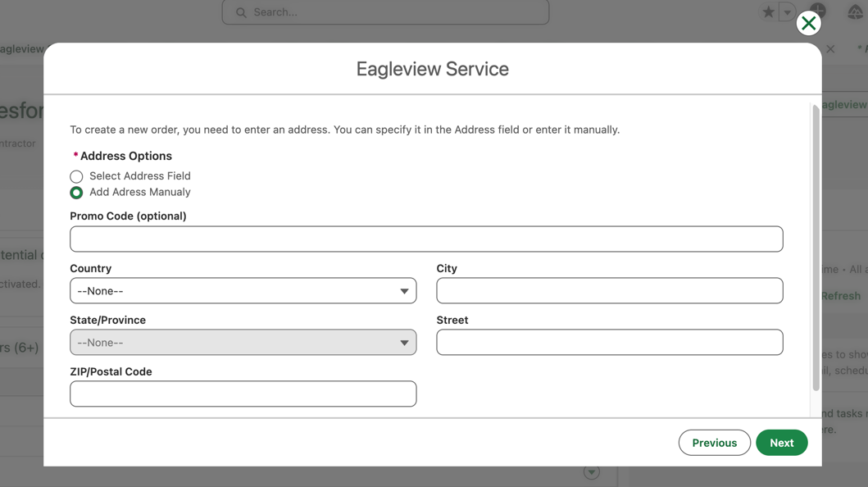
Task: Close the Eagleview Service dialog
Action: pos(808,23)
